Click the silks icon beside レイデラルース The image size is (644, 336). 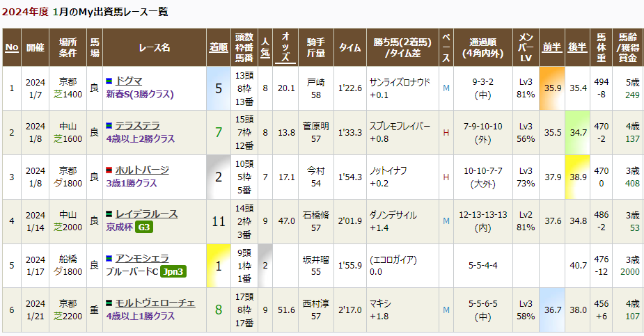point(109,214)
